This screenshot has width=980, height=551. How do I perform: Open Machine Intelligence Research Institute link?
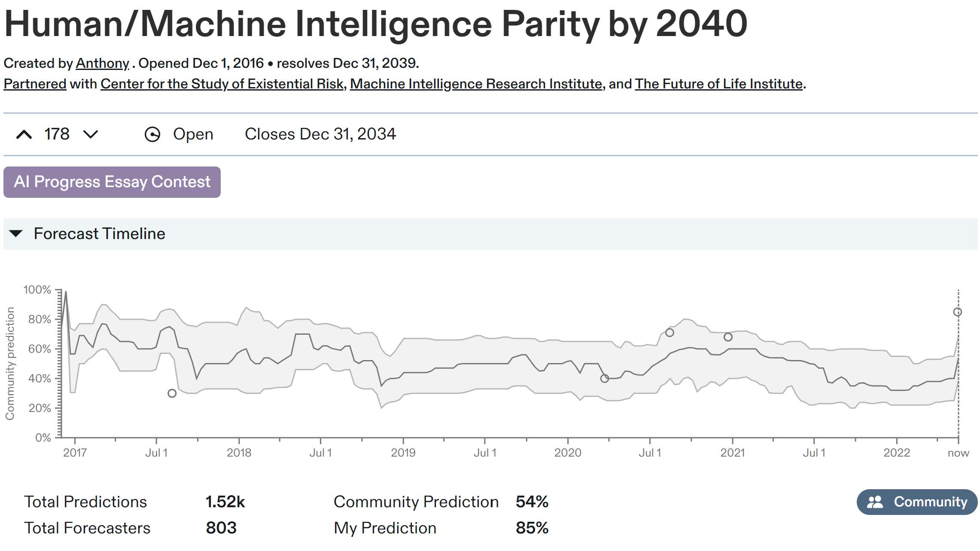[476, 84]
